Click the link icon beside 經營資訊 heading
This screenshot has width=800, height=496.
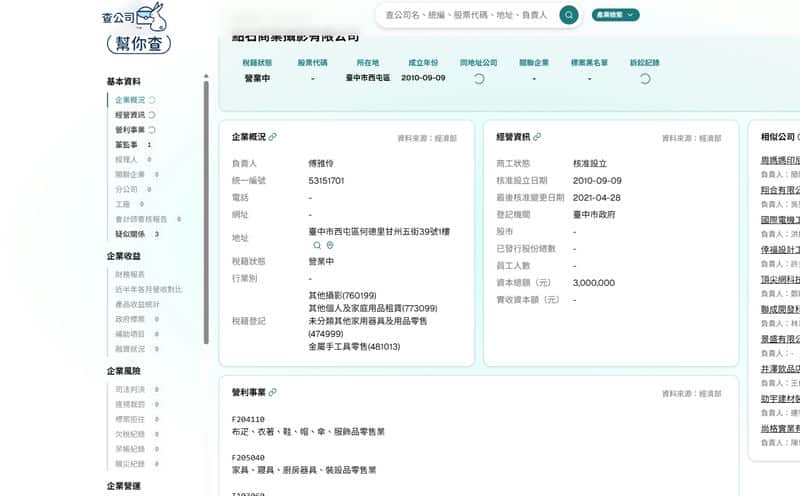537,137
